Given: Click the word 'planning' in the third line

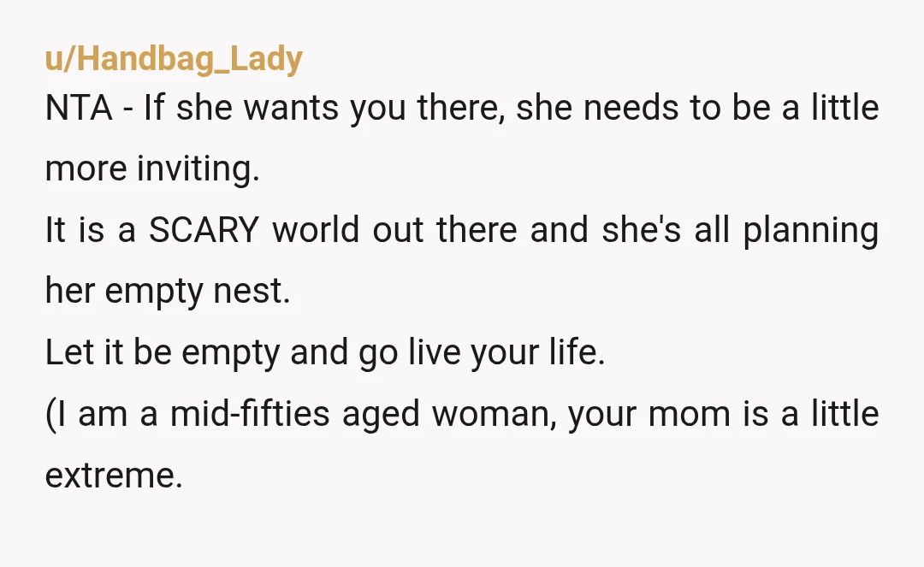Looking at the screenshot, I should (x=811, y=230).
